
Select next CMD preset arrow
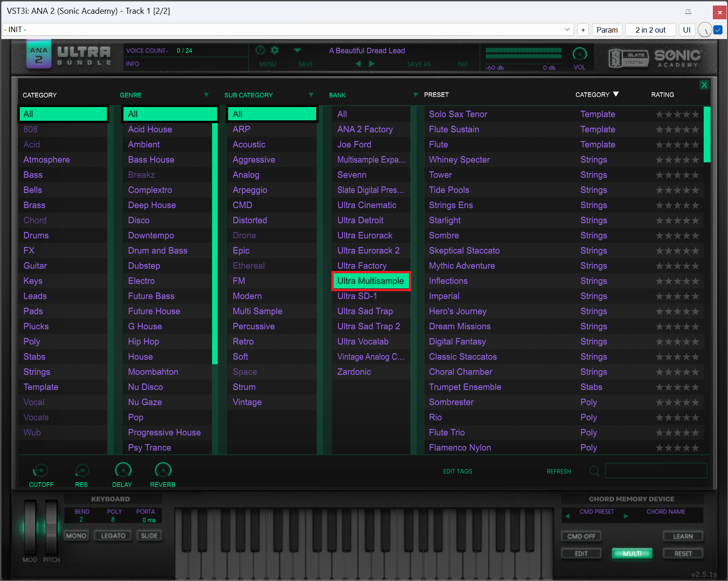[626, 516]
